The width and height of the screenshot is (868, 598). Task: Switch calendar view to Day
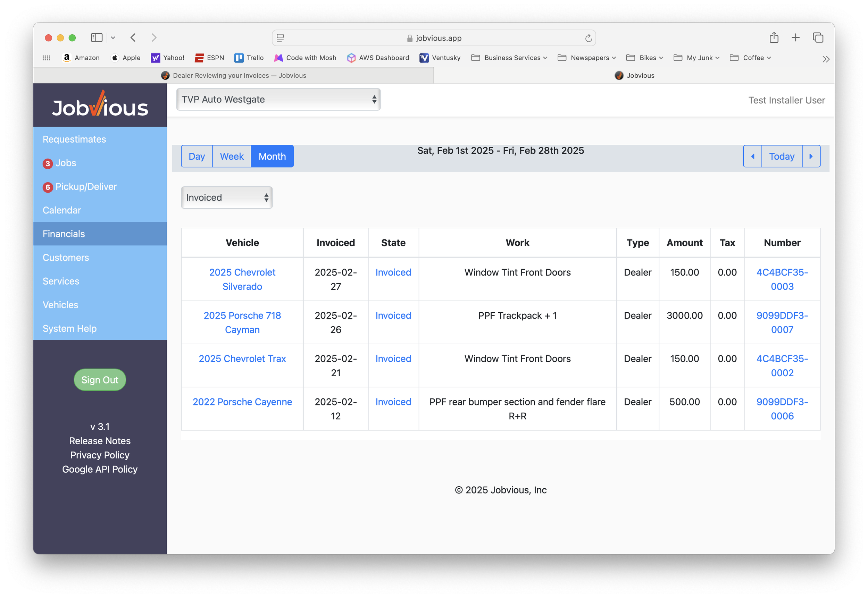[x=197, y=156]
